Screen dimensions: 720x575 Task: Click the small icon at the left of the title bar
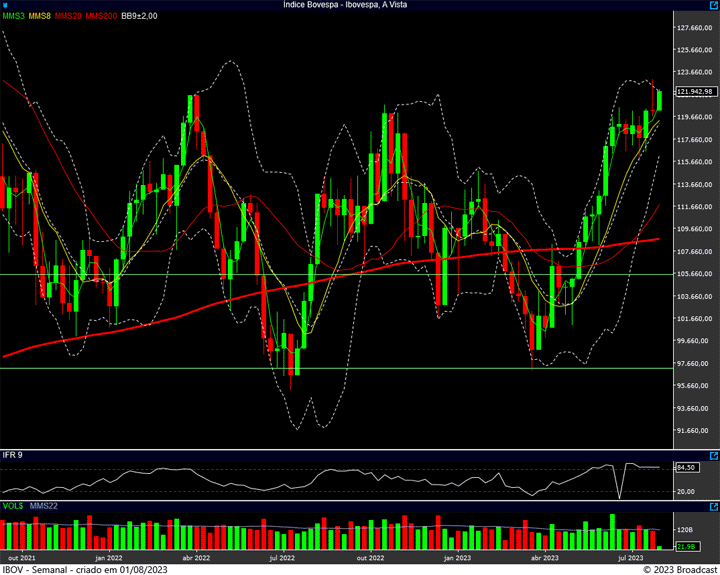5,5
